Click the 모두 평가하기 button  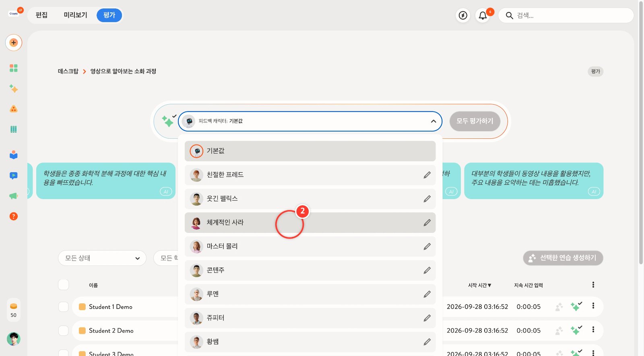[x=475, y=121]
